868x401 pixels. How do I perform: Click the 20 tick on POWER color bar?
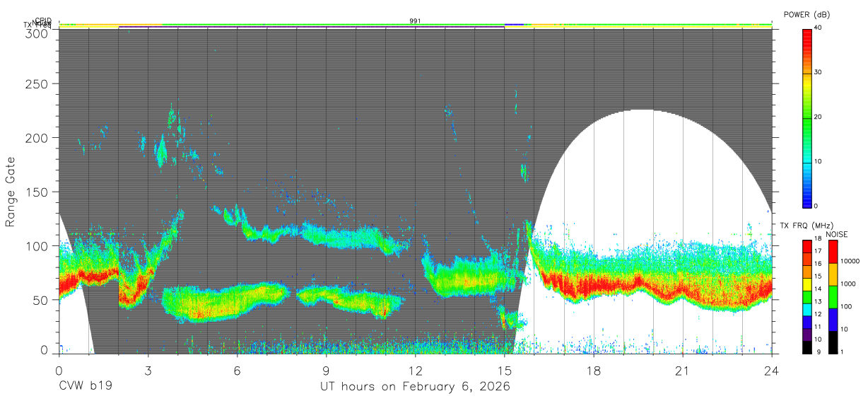tap(819, 117)
